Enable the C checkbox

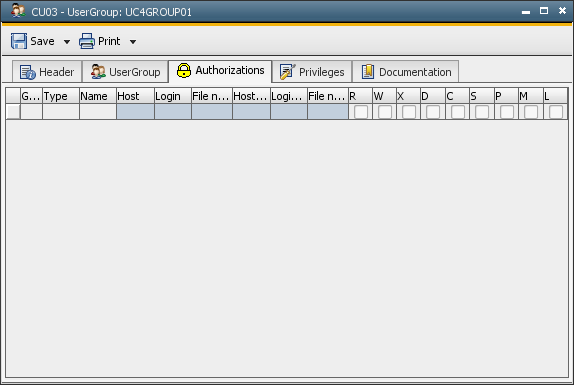pyautogui.click(x=458, y=112)
